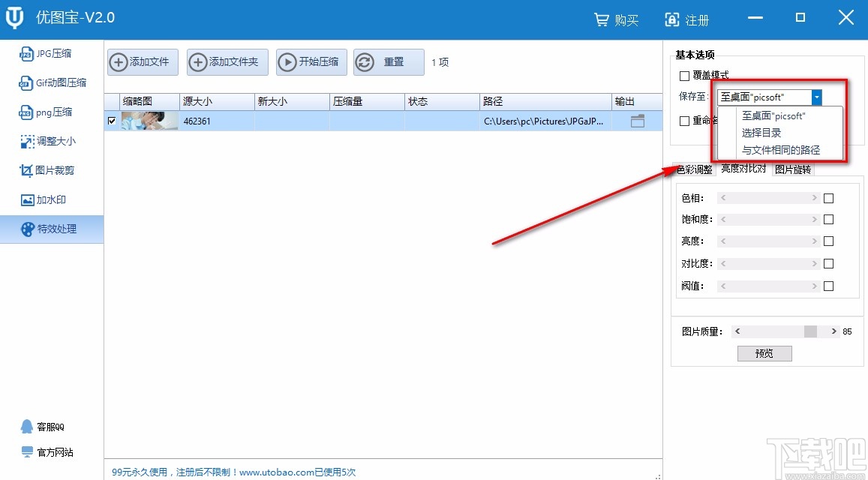This screenshot has height=480, width=868.
Task: Open 图片裁剪 crop tool
Action: [x=52, y=170]
